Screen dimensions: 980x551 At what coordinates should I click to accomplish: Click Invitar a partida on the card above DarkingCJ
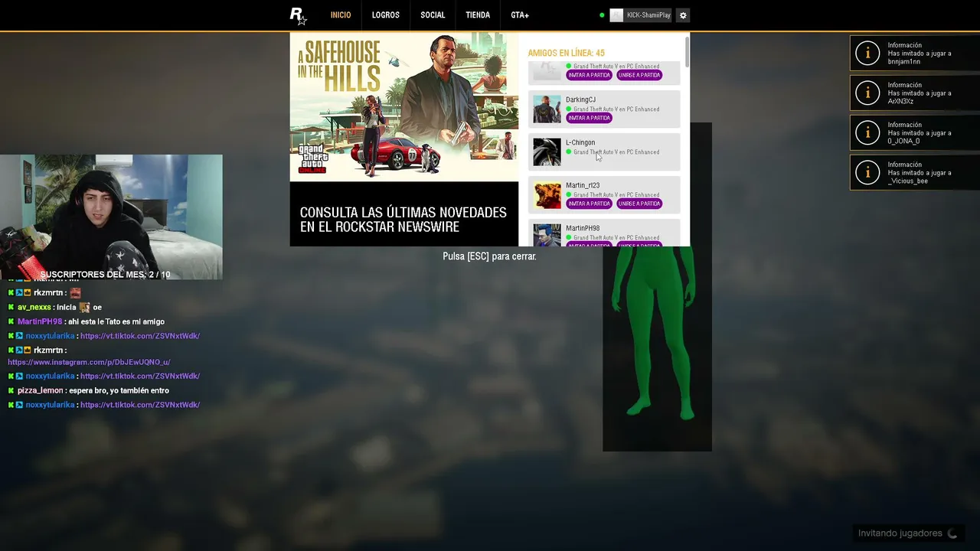pyautogui.click(x=589, y=75)
